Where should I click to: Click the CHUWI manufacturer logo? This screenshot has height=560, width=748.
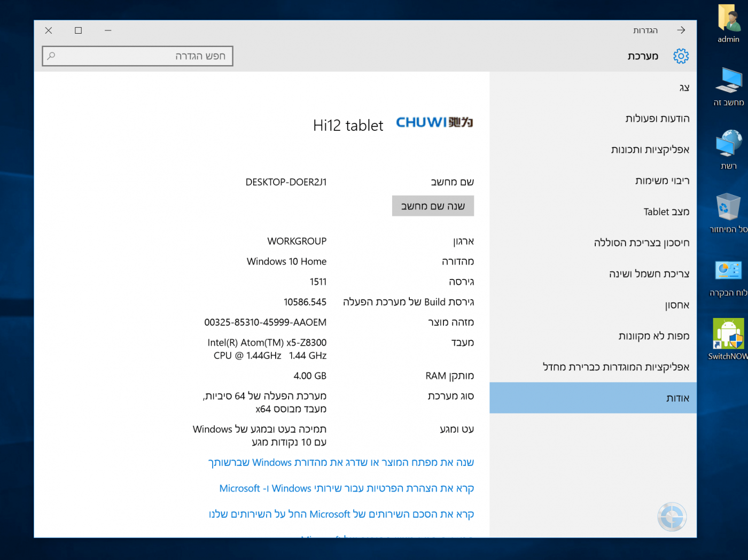[x=434, y=123]
